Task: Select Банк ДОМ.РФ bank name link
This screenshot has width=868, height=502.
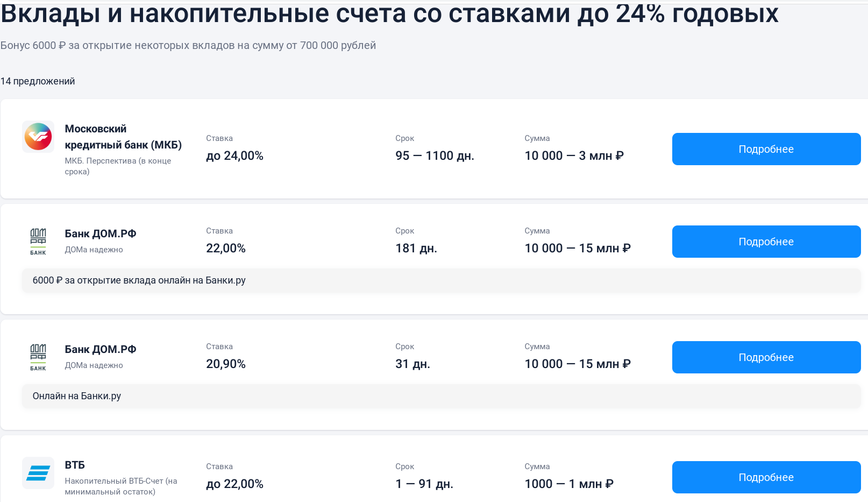Action: point(100,234)
